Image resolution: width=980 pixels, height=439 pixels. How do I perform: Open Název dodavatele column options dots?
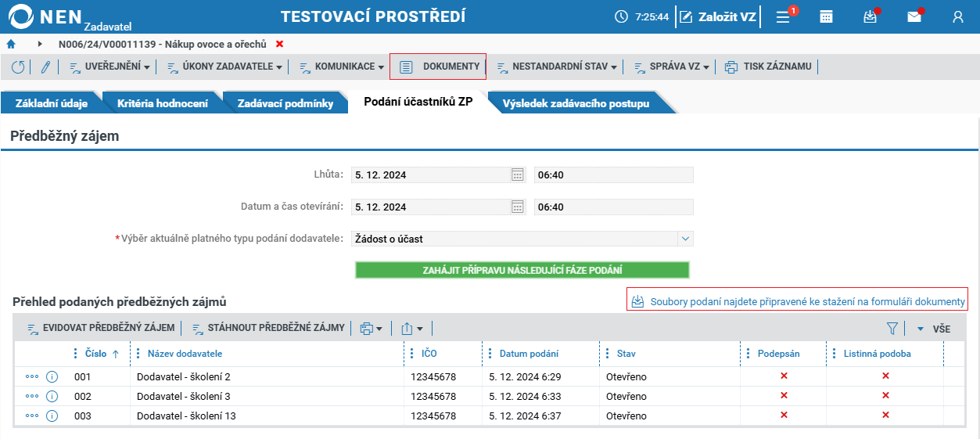coord(138,354)
